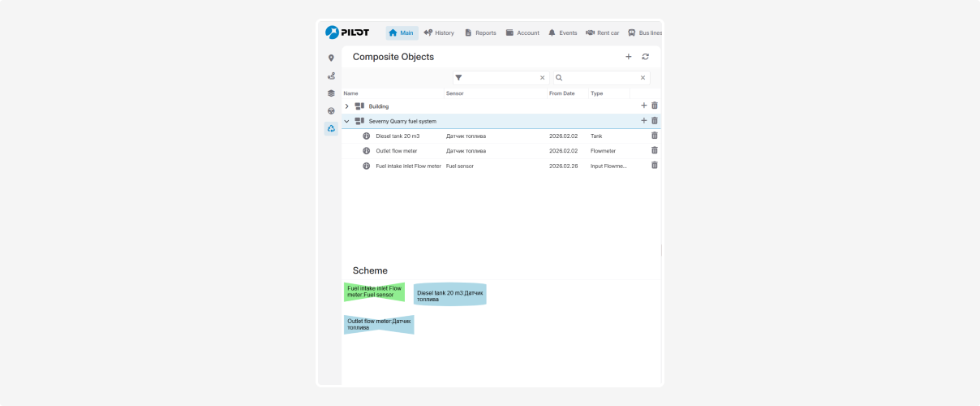Delete the Building composite object

(x=655, y=106)
